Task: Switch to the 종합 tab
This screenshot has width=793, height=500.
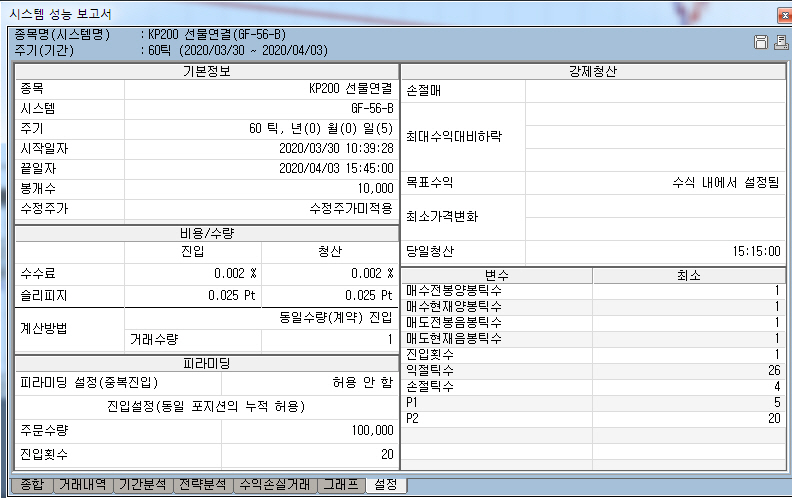Action: tap(32, 485)
